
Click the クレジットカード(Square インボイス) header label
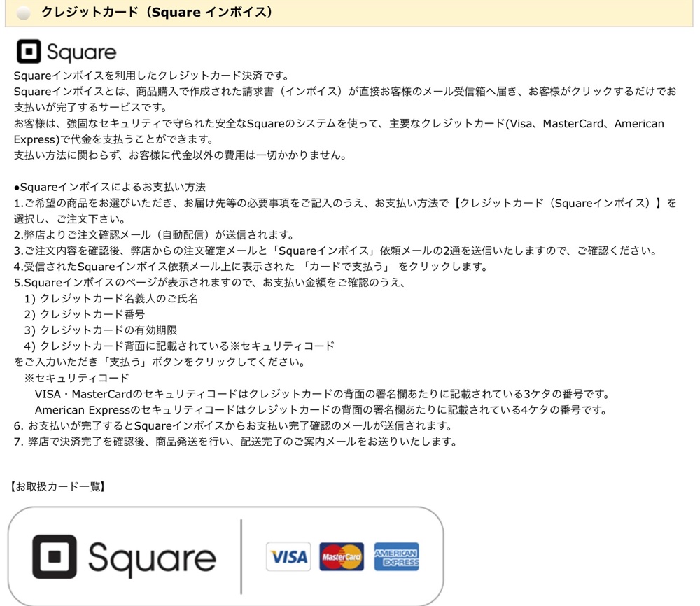coord(157,12)
